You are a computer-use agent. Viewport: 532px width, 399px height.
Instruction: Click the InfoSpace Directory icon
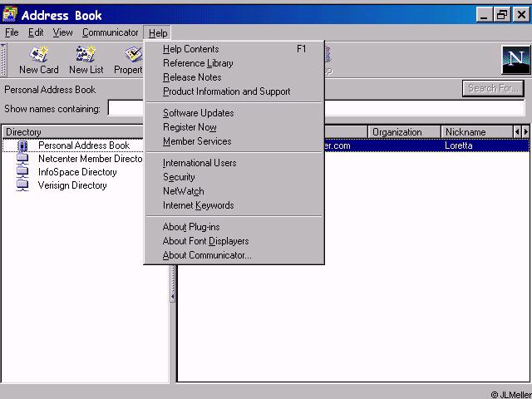pyautogui.click(x=22, y=172)
